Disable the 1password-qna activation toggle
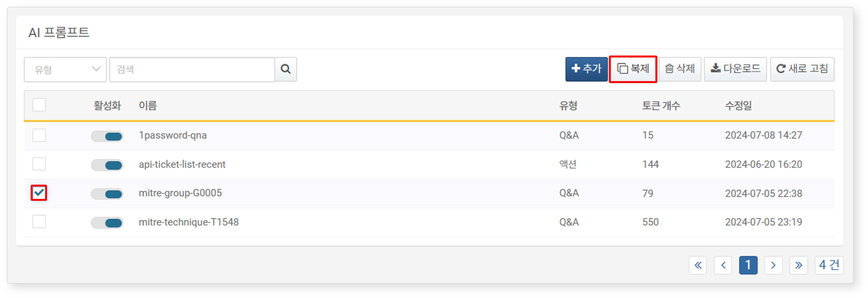The height and width of the screenshot is (298, 868). [x=107, y=136]
